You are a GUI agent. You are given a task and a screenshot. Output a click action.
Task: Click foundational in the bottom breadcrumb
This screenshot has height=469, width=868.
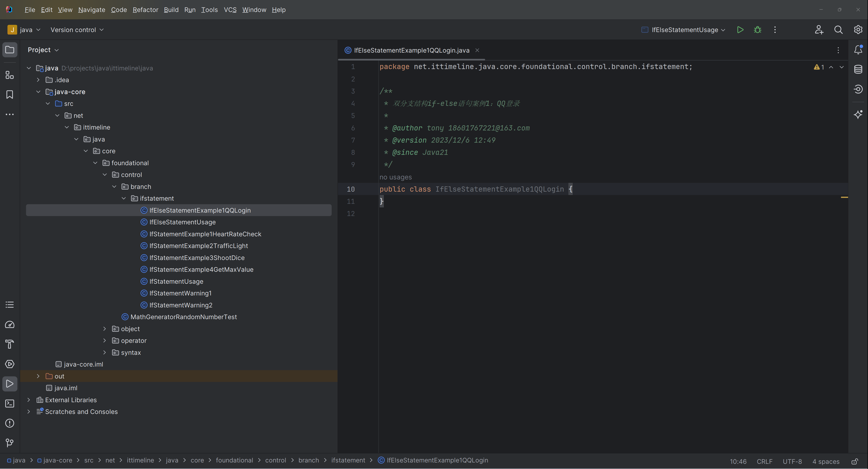coord(235,460)
